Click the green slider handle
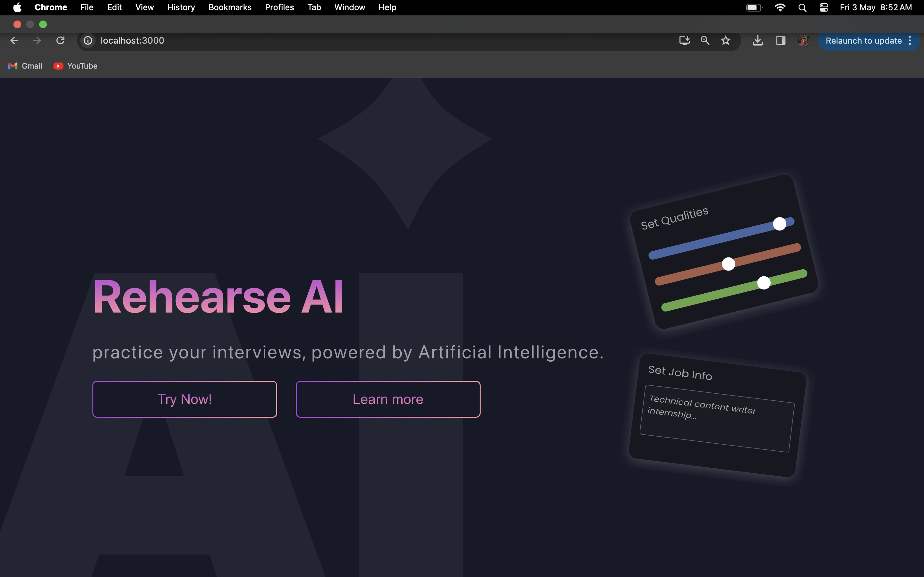924x577 pixels. (764, 283)
